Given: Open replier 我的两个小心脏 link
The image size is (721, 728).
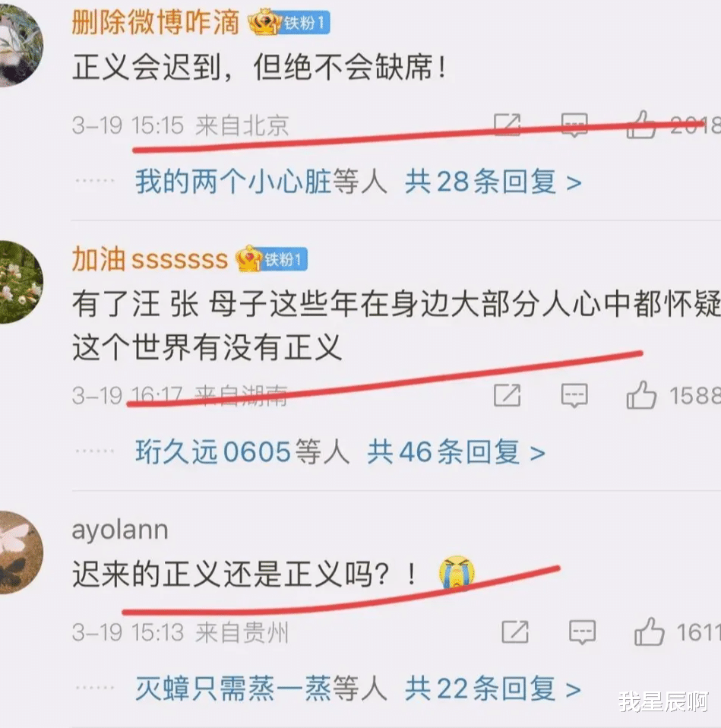Looking at the screenshot, I should [232, 182].
